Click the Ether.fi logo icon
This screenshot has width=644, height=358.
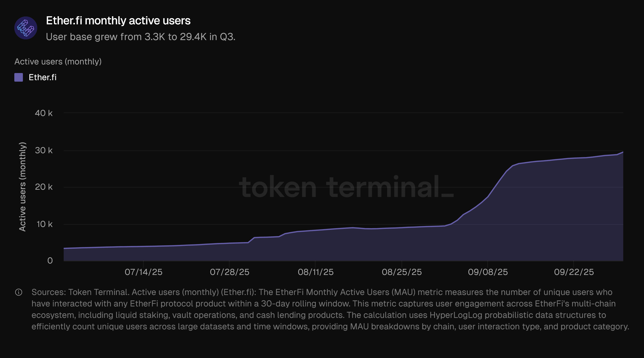[x=26, y=28]
